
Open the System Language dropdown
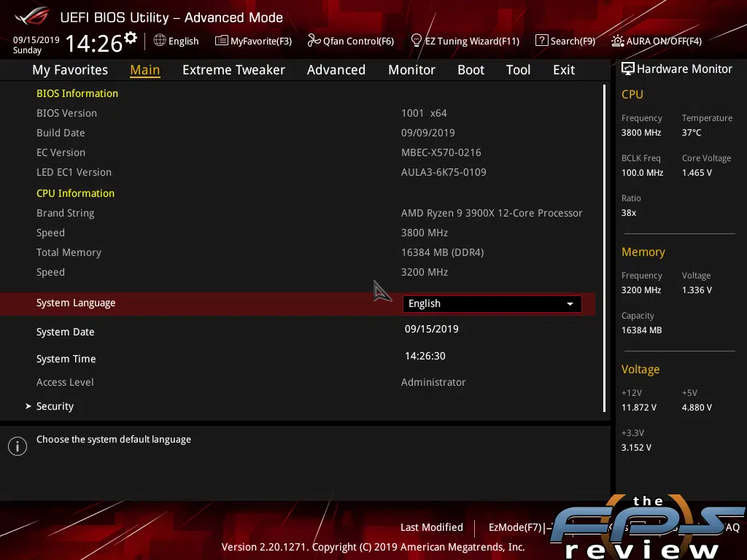492,304
